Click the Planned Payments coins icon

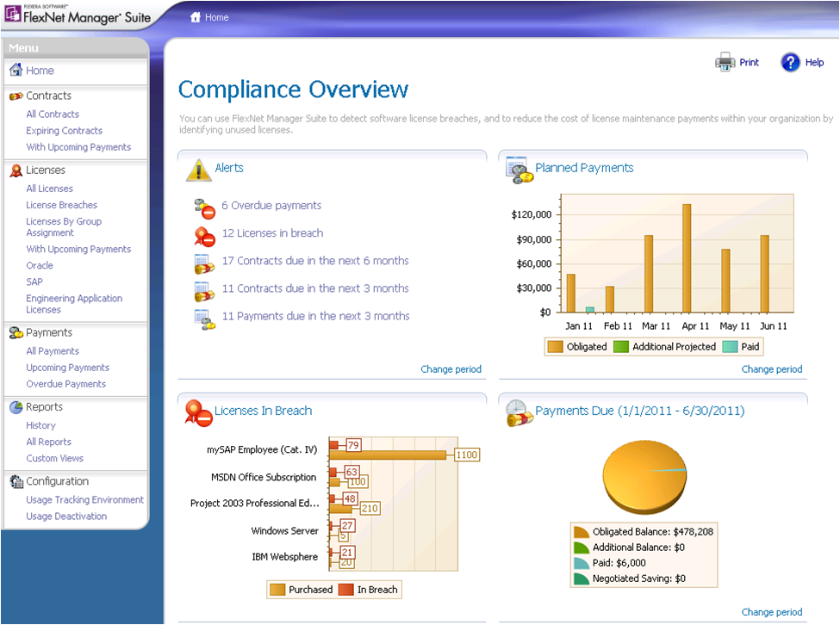click(x=519, y=170)
